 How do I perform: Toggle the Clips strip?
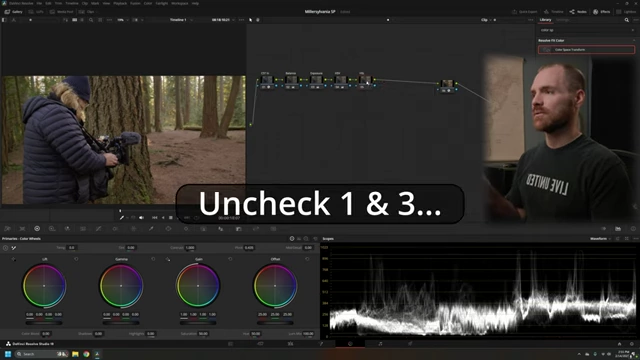point(87,12)
